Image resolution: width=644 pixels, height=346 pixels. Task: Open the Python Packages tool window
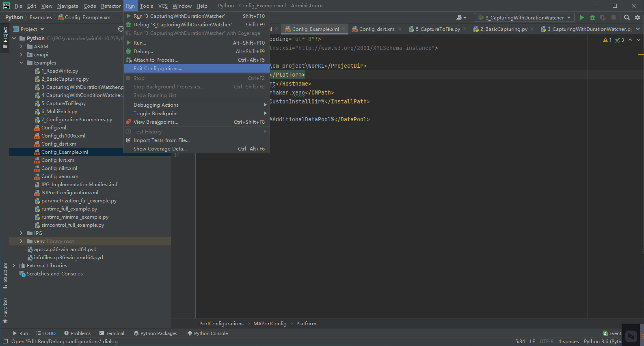tap(156, 333)
